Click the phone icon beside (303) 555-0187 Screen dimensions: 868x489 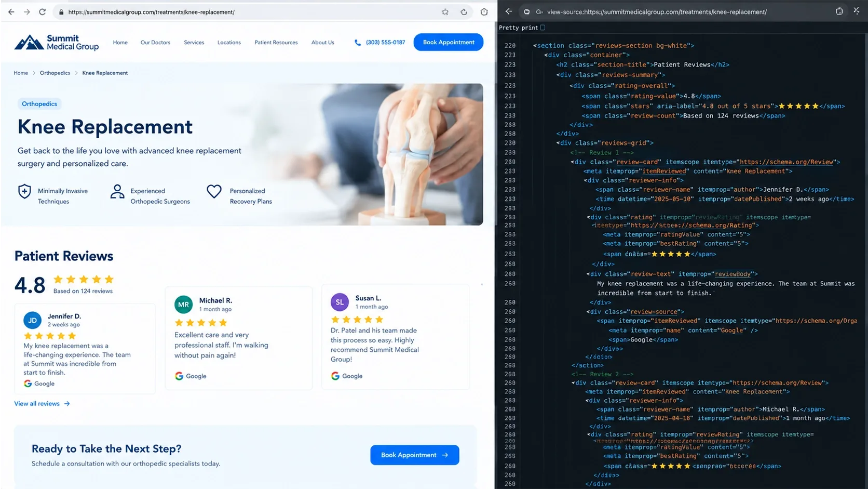[x=358, y=43]
